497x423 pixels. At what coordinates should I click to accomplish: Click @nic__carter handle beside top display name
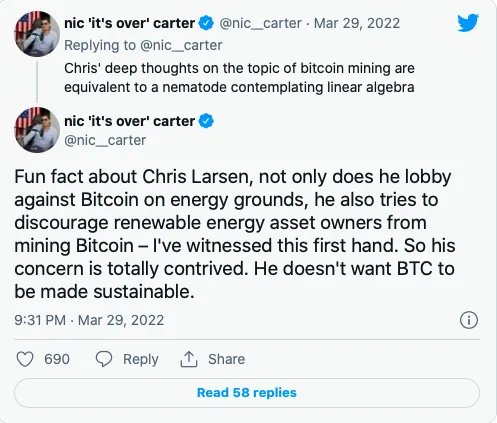[260, 23]
